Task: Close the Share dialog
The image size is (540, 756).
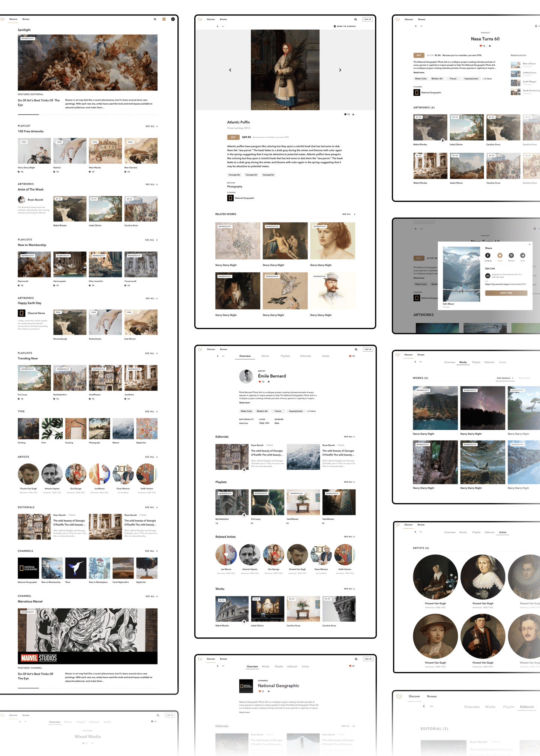Action: point(529,244)
